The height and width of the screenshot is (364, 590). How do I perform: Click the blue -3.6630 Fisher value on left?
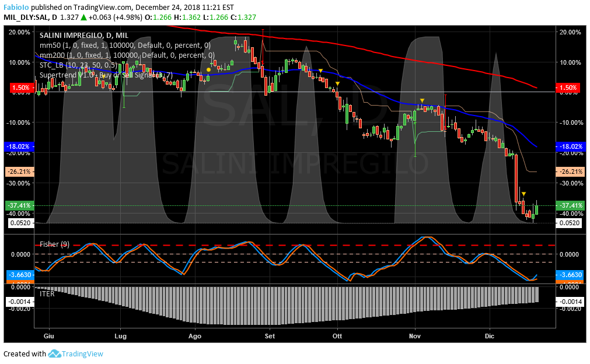click(x=20, y=275)
